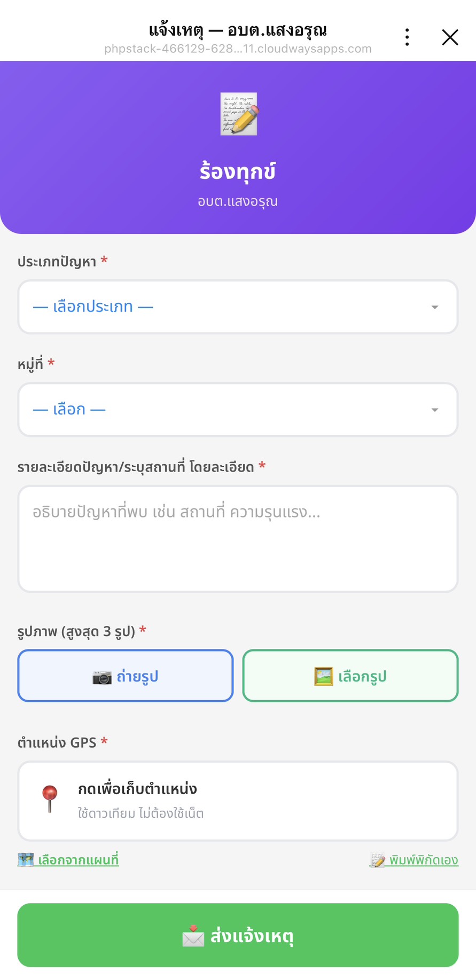Open the หมู่ที่ dropdown

coord(238,410)
